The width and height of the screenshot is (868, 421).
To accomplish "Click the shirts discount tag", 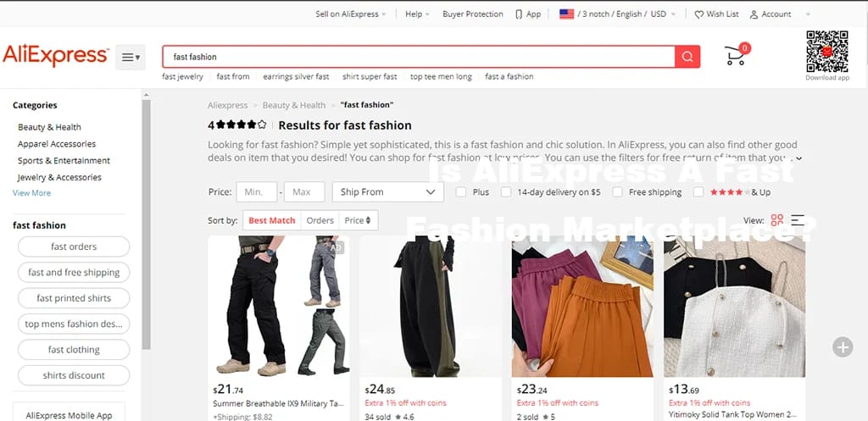I will coord(74,375).
